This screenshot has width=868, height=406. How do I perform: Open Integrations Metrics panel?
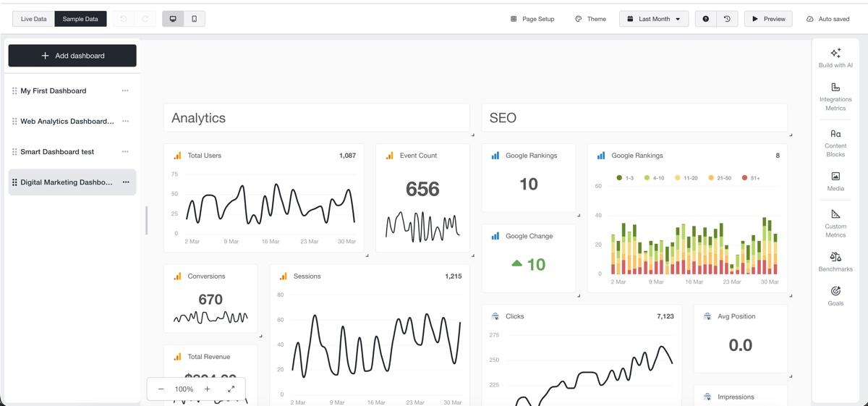click(x=835, y=96)
